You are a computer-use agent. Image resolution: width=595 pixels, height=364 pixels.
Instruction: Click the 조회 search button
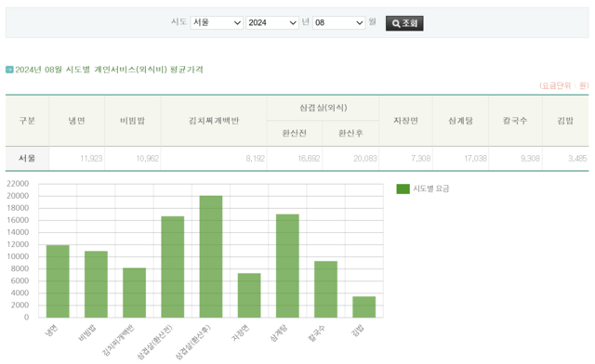404,23
